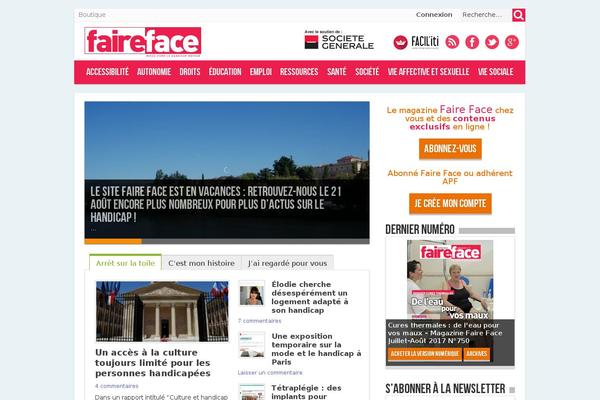
Task: Click 'Acheter la version numérique' button
Action: tap(424, 354)
